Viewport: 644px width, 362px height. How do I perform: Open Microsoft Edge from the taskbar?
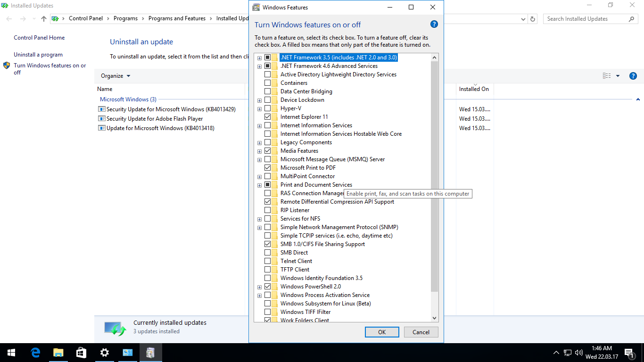click(35, 353)
